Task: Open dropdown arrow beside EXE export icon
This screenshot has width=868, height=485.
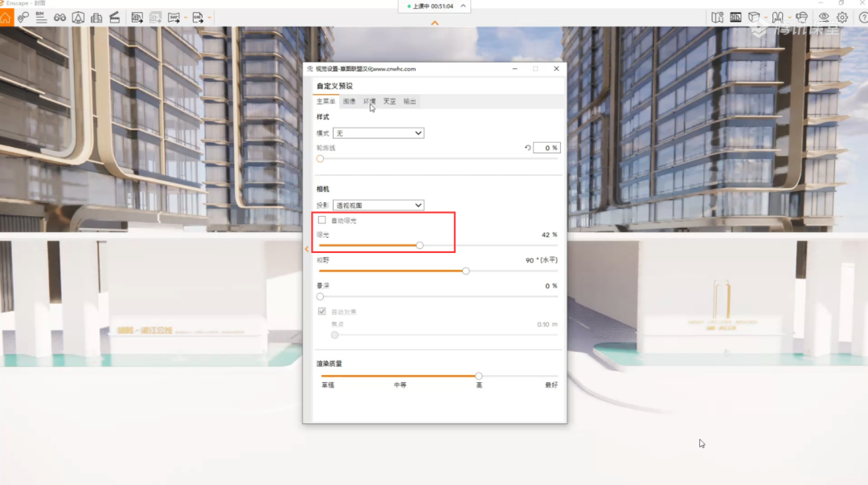Action: 210,18
